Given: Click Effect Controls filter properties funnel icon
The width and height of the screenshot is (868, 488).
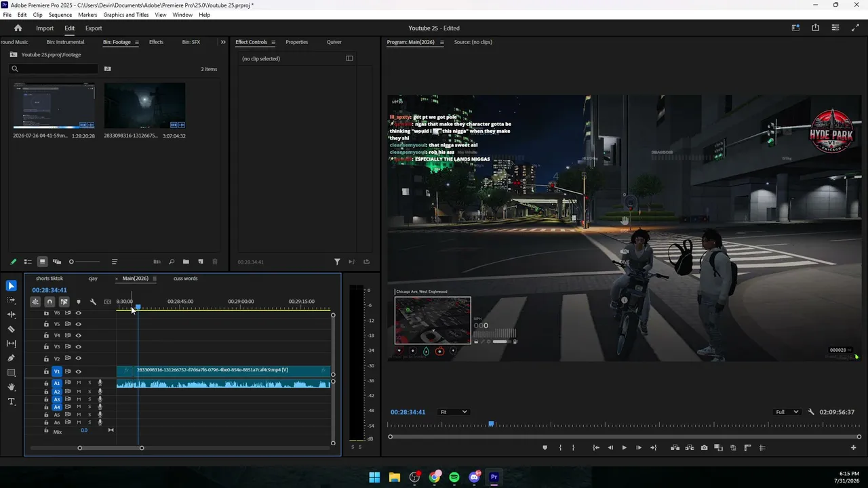Looking at the screenshot, I should 337,262.
